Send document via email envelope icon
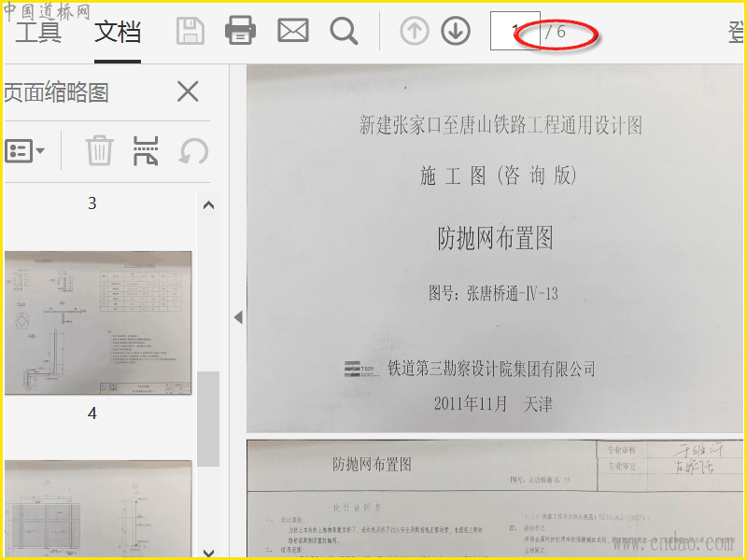 pyautogui.click(x=293, y=31)
